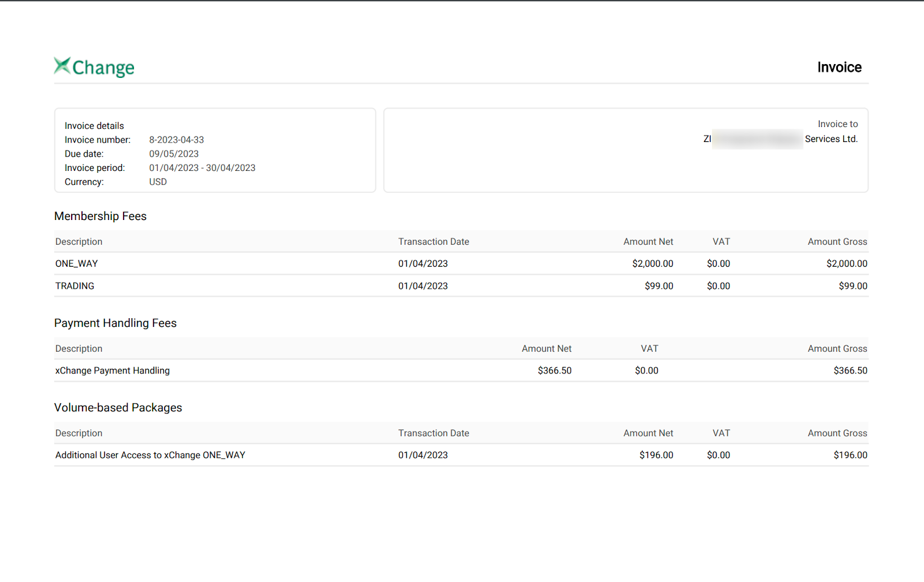Screen dimensions: 924x582
Task: Select invoice period 01/04/2023 - 30/04/2023
Action: pos(202,168)
